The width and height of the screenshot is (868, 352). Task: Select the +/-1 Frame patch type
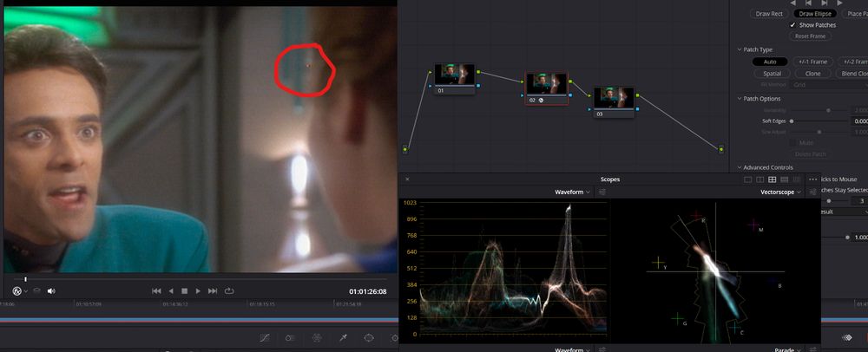[813, 62]
